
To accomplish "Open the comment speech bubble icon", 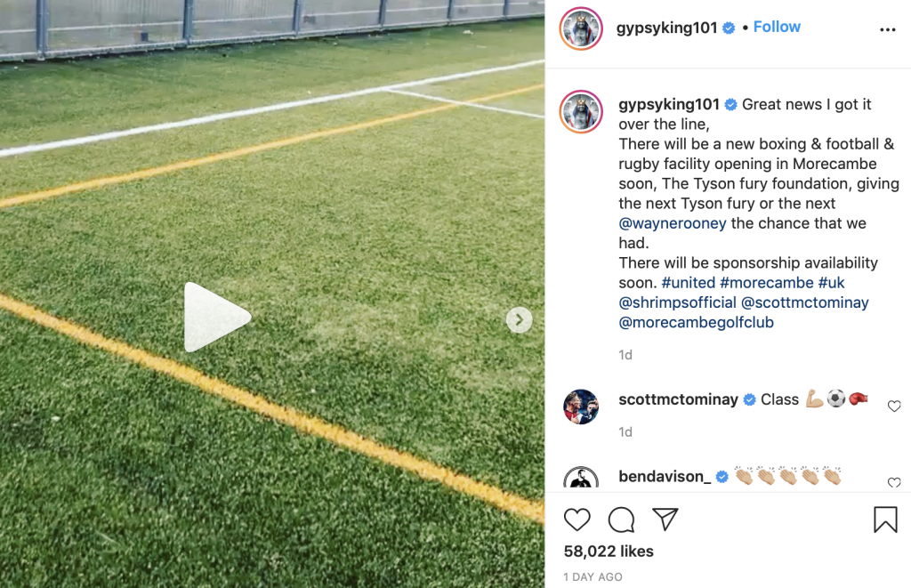I will tap(621, 520).
